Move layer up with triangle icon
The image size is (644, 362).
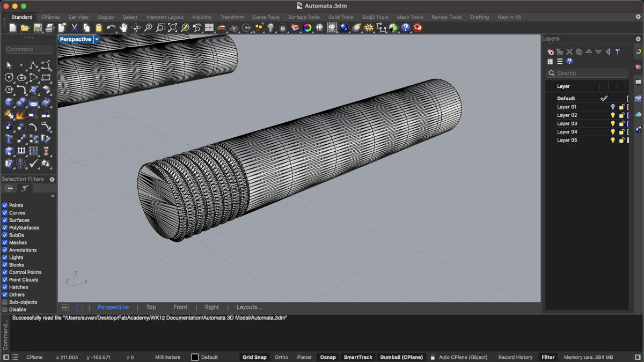[x=589, y=51]
